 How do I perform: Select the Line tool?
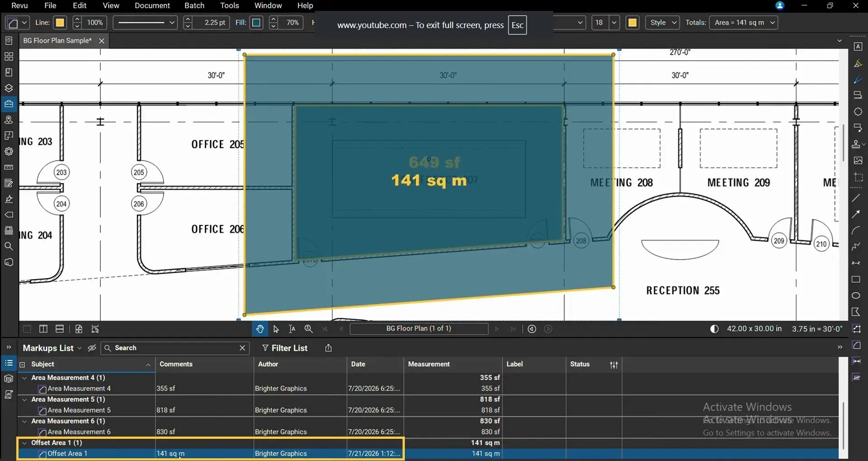click(856, 198)
